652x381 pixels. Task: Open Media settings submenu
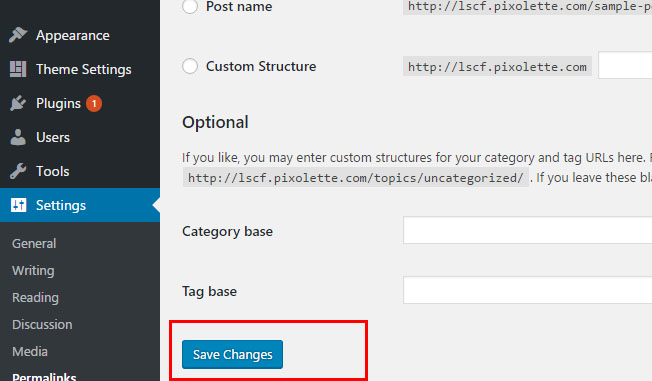(x=30, y=351)
